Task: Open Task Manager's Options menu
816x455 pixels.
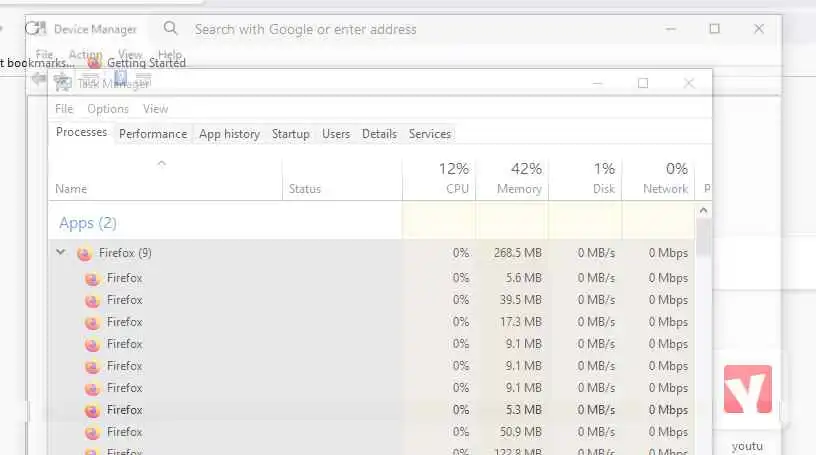Action: click(108, 109)
